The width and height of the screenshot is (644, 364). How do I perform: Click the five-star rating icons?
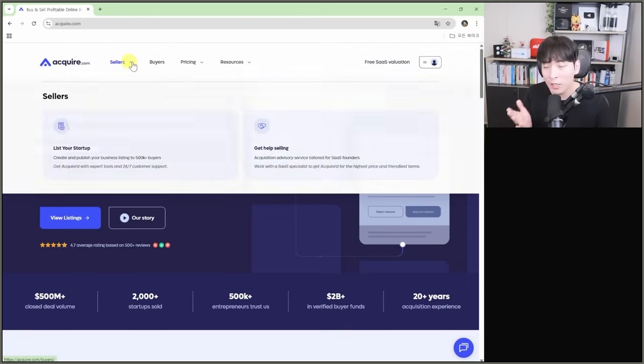53,245
